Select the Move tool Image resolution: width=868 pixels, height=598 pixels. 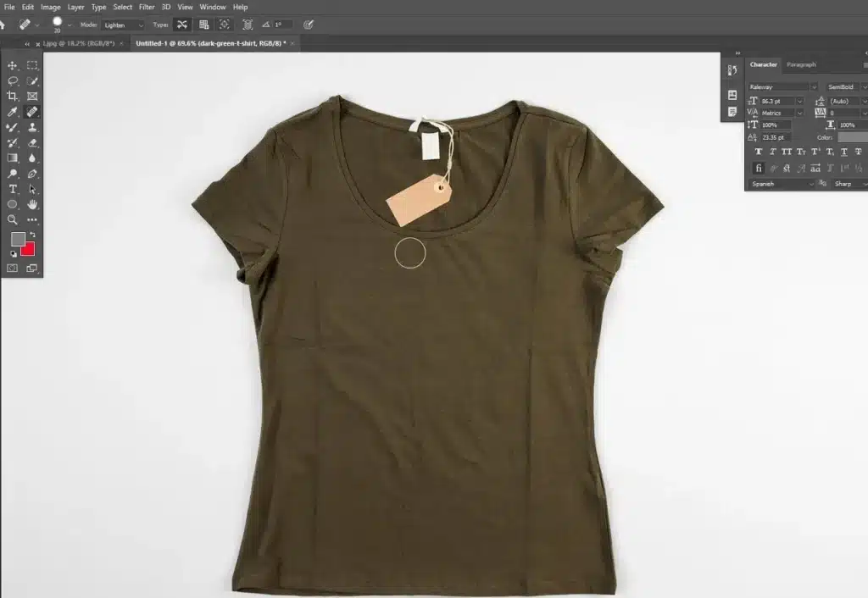(x=13, y=65)
